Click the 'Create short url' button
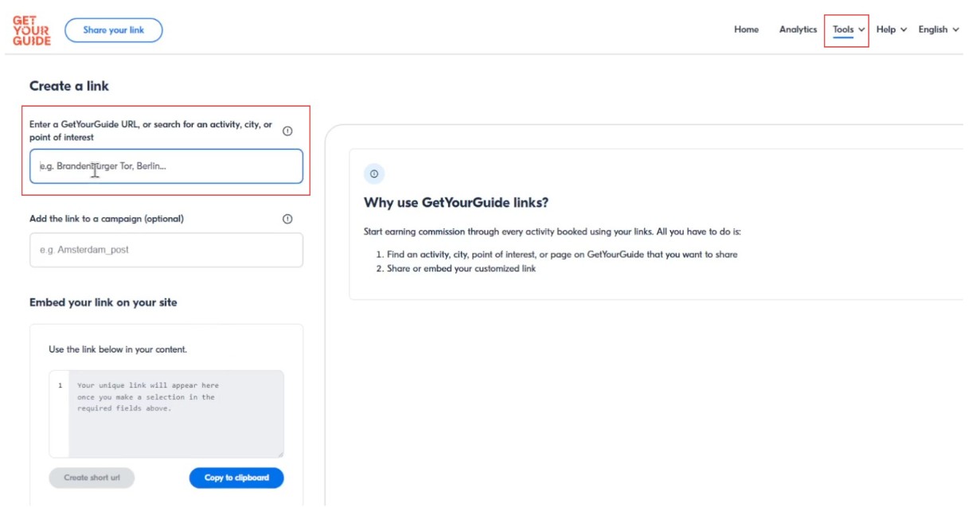 tap(92, 478)
